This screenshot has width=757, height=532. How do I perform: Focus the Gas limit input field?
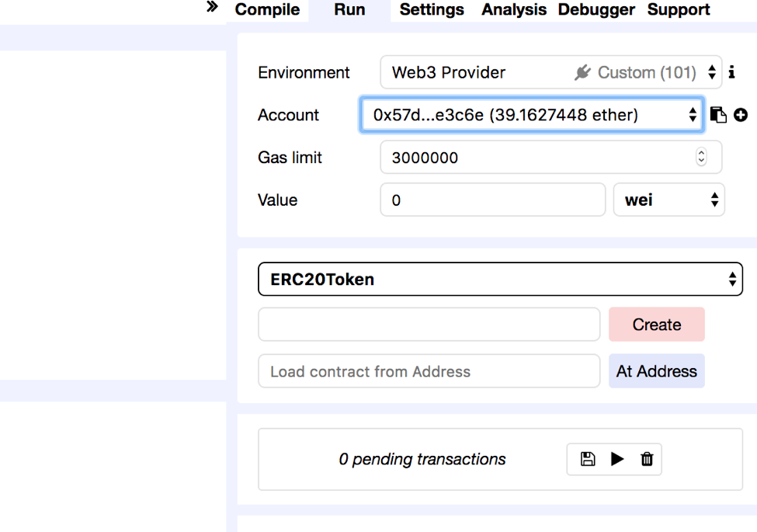tap(550, 158)
